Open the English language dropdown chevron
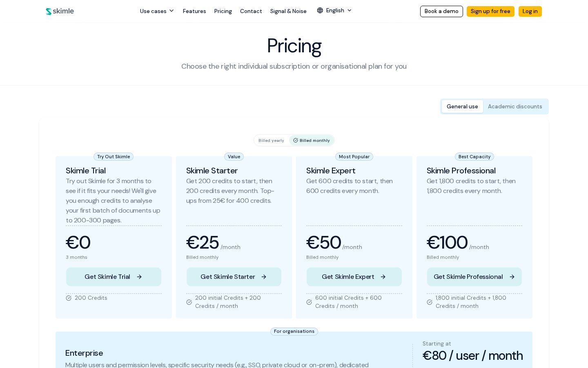The height and width of the screenshot is (368, 588). [349, 11]
